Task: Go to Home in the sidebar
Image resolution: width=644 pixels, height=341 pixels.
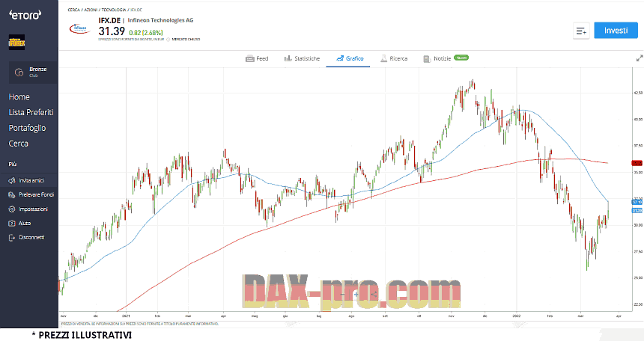Action: coord(19,97)
